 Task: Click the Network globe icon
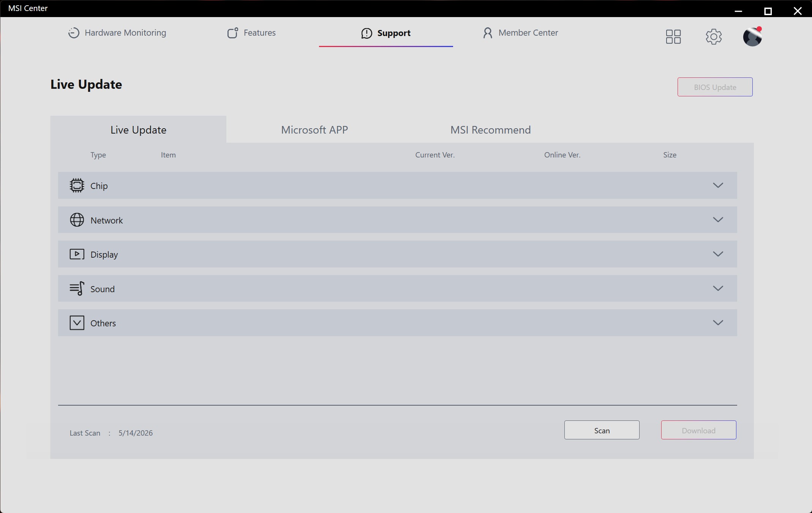77,220
